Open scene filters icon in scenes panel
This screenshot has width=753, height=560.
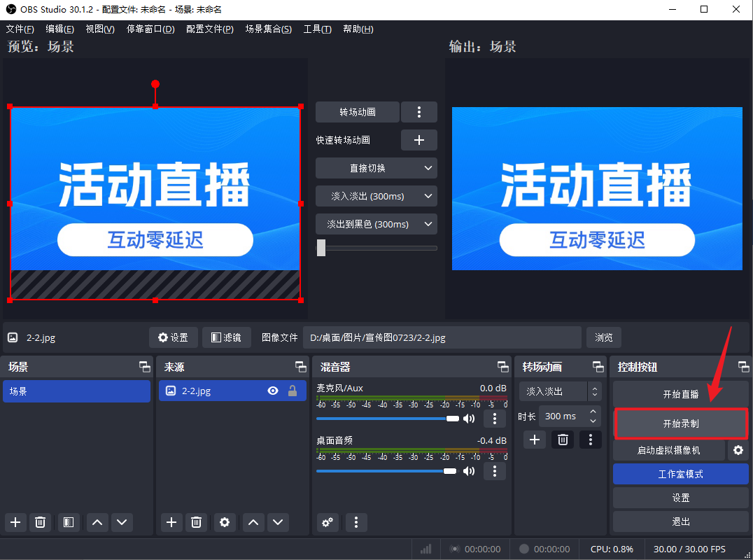click(x=67, y=522)
